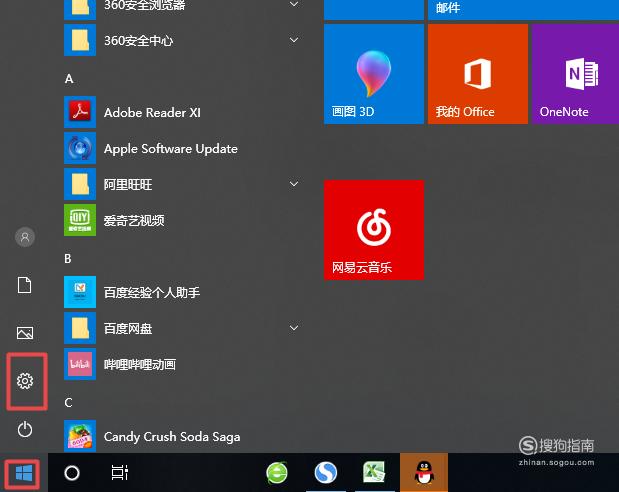Open Candy Crush Soda Saga icon
Image resolution: width=619 pixels, height=492 pixels.
80,436
